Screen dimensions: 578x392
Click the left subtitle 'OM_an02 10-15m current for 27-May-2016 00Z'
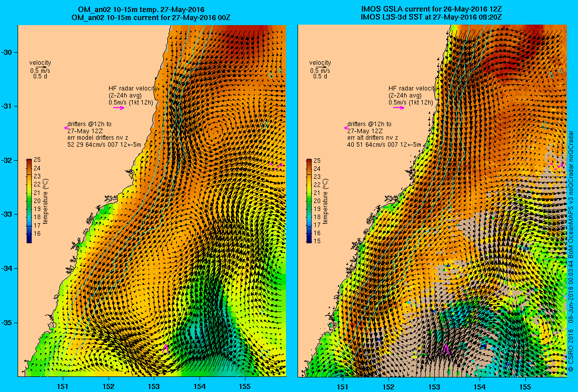pyautogui.click(x=151, y=17)
